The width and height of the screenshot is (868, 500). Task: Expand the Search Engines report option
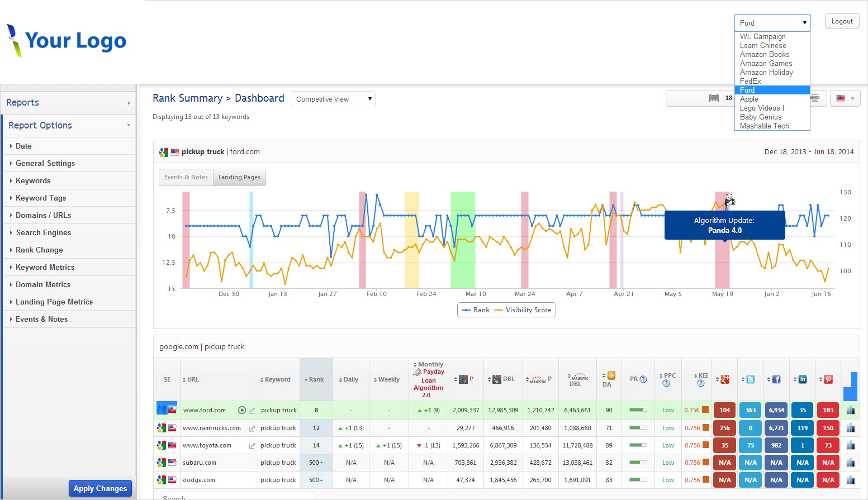(45, 232)
